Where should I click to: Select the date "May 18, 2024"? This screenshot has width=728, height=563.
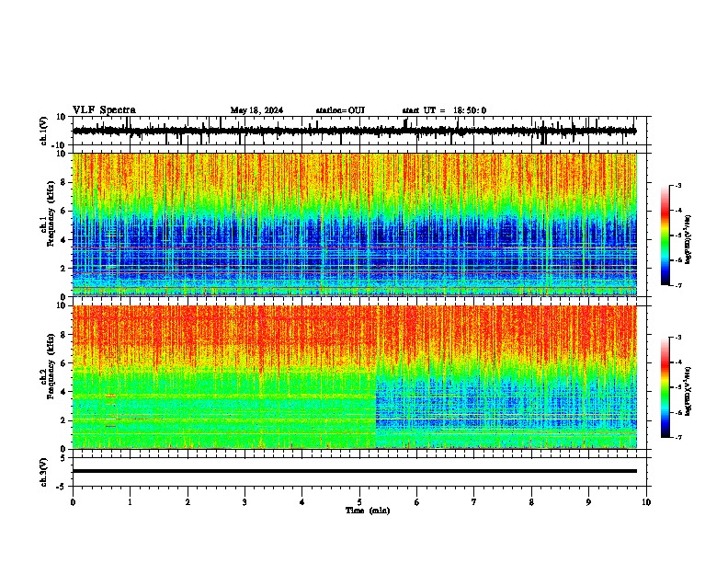coord(256,110)
